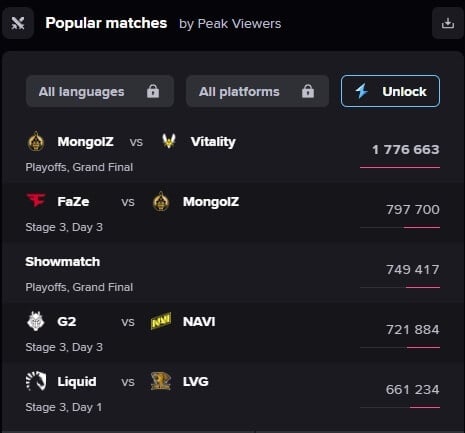This screenshot has width=465, height=433.
Task: Click the G2 team logo
Action: [x=36, y=321]
